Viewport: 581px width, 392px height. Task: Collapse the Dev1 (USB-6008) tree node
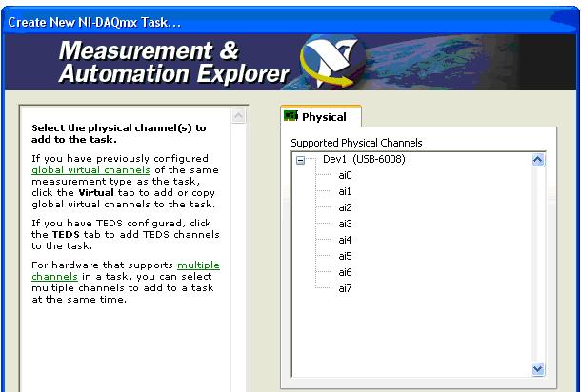301,160
